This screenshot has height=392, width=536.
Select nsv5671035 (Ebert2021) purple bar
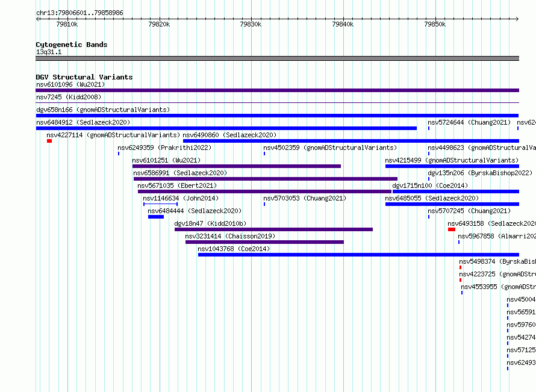tap(264, 191)
